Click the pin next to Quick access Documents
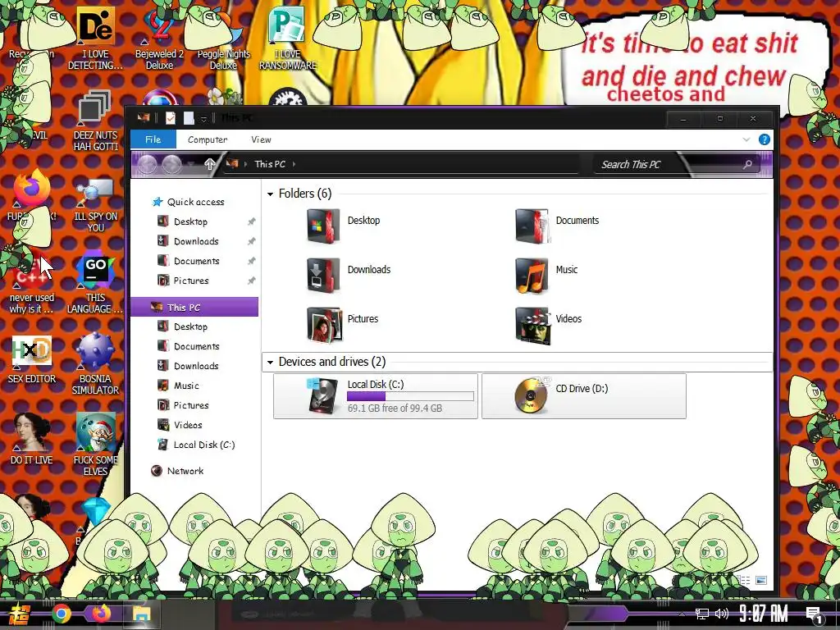This screenshot has height=630, width=840. click(x=251, y=261)
